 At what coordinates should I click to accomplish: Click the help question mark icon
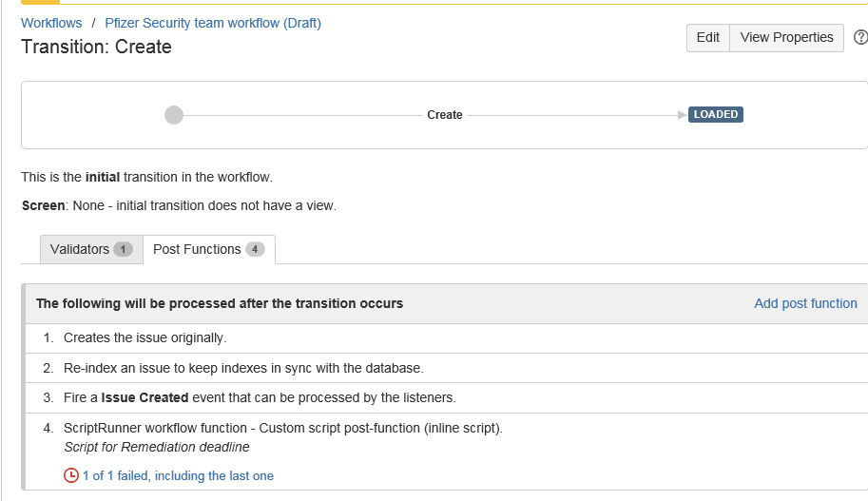861,38
